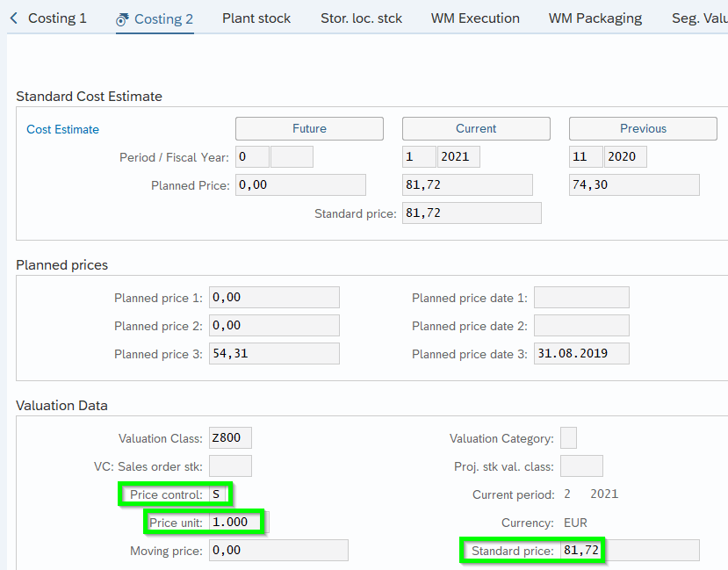Click the icon on the Costing 2 tab
Viewport: 728px width, 570px height.
pos(123,18)
